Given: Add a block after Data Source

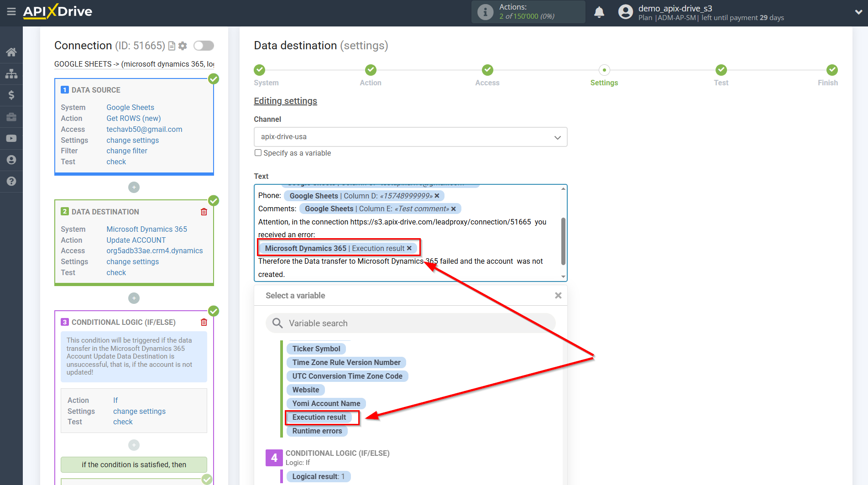Looking at the screenshot, I should coord(134,187).
